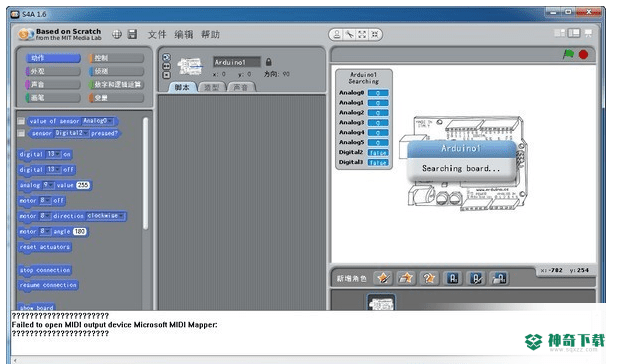Set sprite rotation style to left-right flip
Screen dimensions: 617x364
(166, 66)
